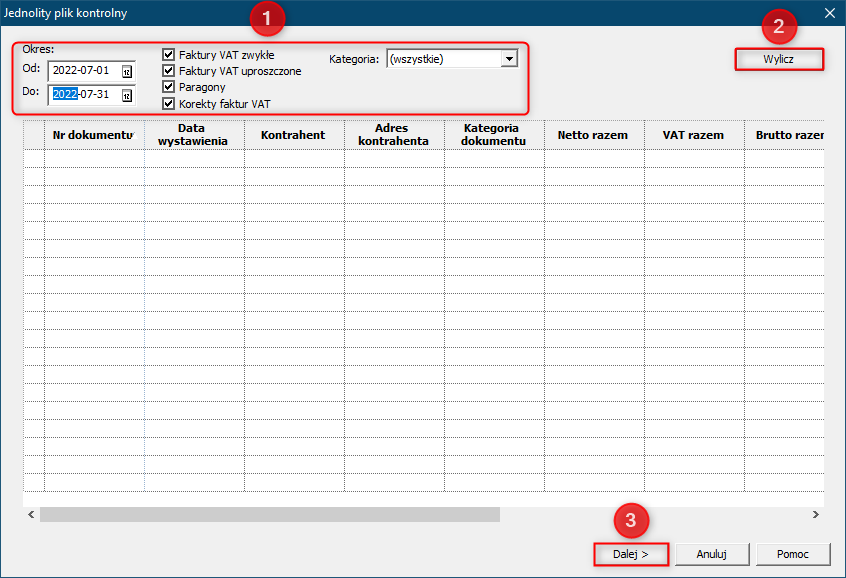The height and width of the screenshot is (578, 846).
Task: Click the Adres kontrahenta column header
Action: point(394,135)
